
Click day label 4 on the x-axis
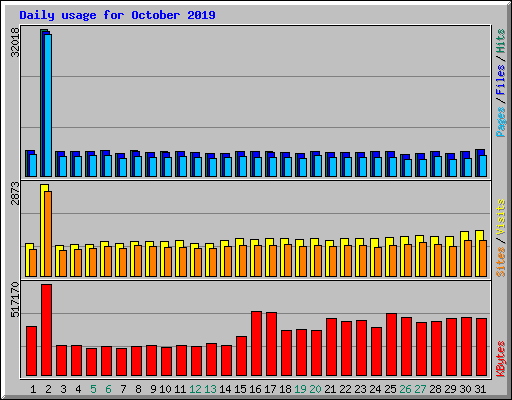78,389
